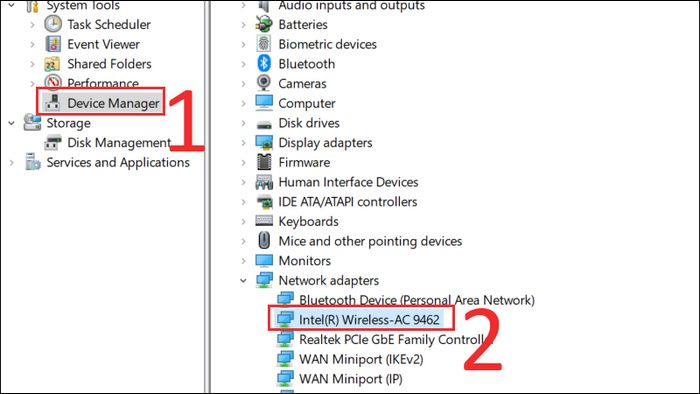This screenshot has height=394, width=700.
Task: Collapse the Network adapters category
Action: coord(243,281)
